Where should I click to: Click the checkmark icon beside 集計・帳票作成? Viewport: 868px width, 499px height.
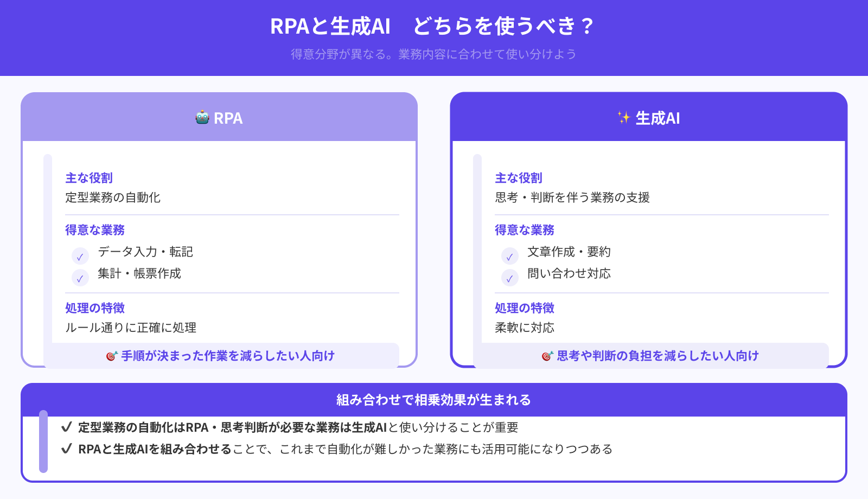click(80, 277)
